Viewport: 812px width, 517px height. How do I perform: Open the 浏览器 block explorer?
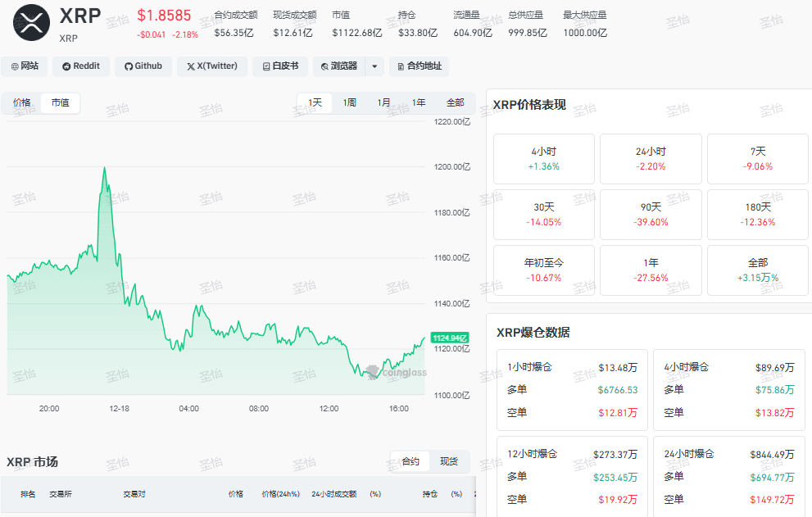click(339, 66)
